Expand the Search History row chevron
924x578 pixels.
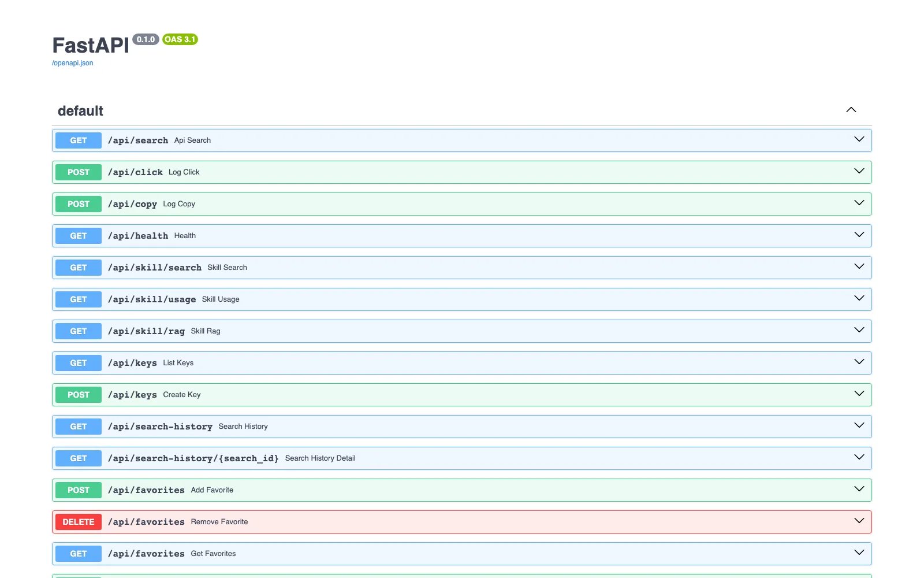pos(859,425)
